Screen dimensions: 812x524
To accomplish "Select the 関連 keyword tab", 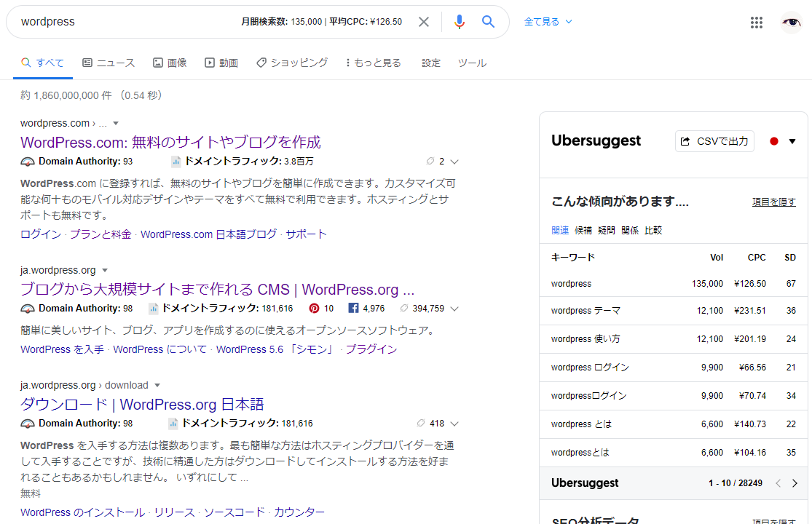I will coord(560,230).
